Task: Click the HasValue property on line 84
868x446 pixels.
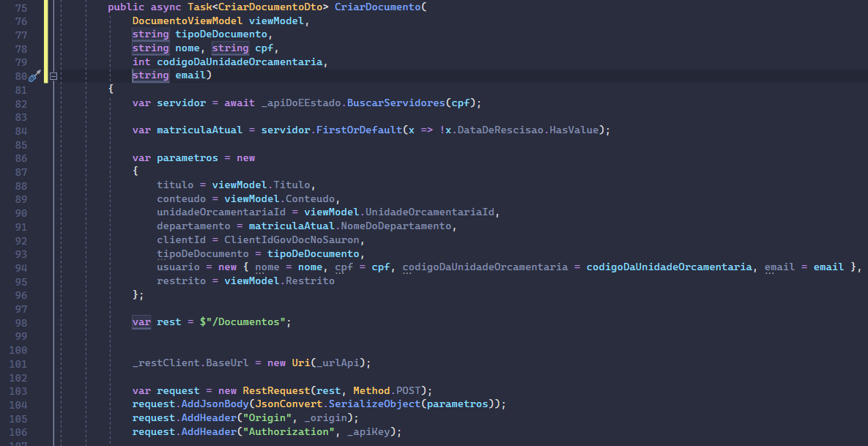Action: (574, 130)
